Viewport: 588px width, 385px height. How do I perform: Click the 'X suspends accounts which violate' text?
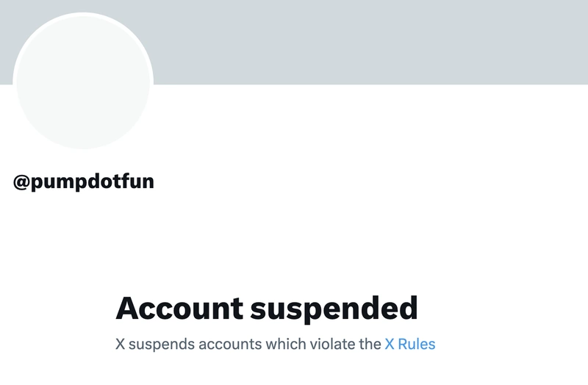[248, 344]
